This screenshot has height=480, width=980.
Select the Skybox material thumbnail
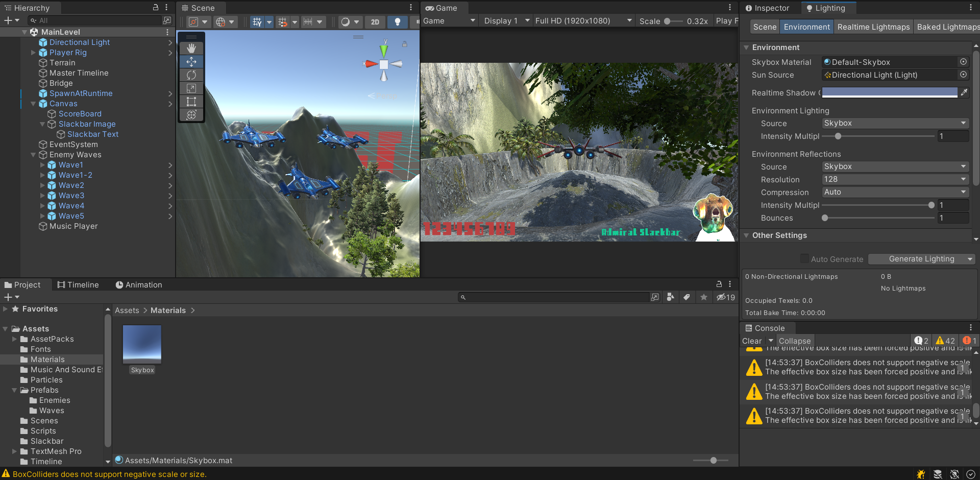pyautogui.click(x=142, y=344)
